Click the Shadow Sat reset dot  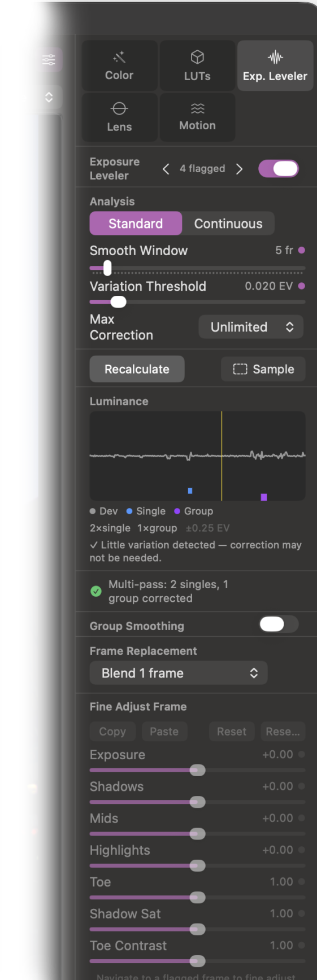[x=302, y=913]
